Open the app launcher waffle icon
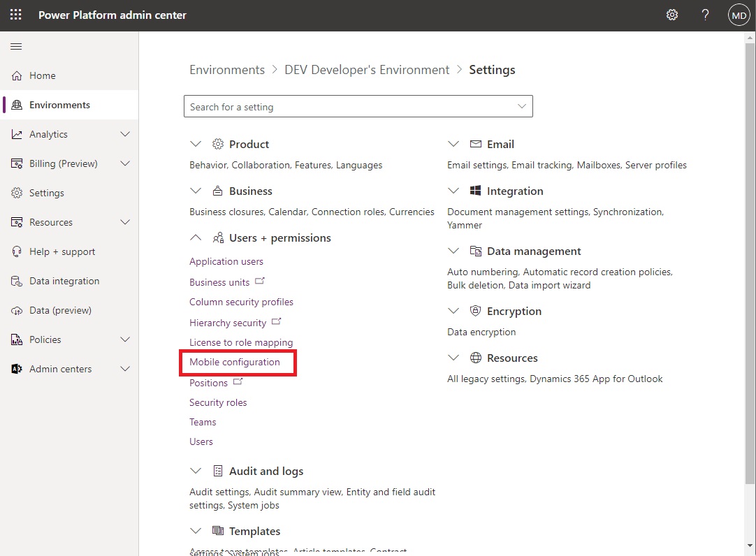The width and height of the screenshot is (756, 556). click(x=15, y=15)
